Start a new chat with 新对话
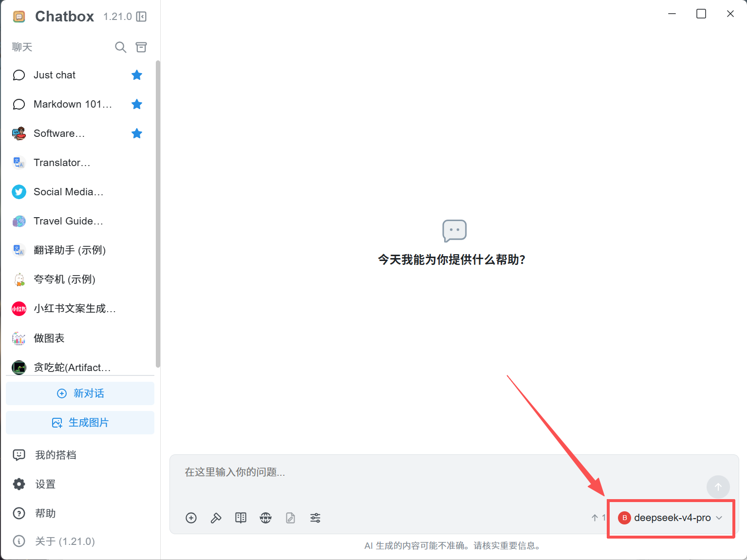Screen dimensions: 747x560 click(x=80, y=393)
